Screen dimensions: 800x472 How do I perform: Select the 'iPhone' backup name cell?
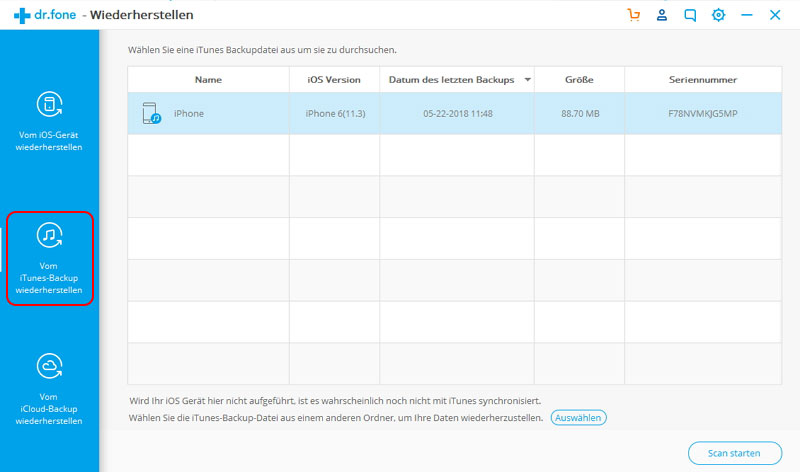pos(208,113)
